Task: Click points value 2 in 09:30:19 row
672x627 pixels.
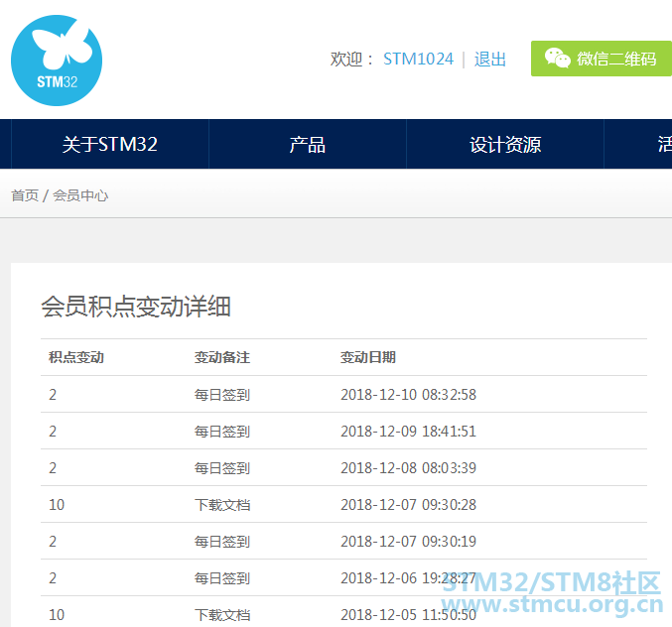Action: (x=53, y=542)
